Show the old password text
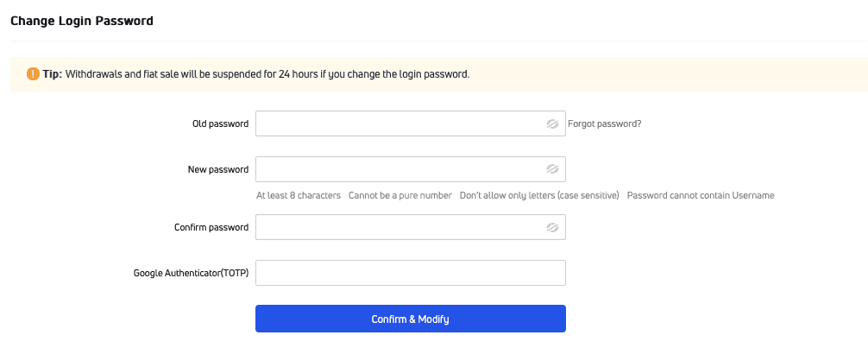The image size is (868, 354). click(552, 123)
